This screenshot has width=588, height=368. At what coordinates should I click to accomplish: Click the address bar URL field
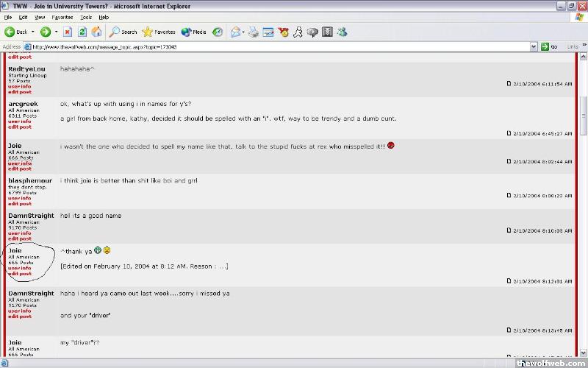pyautogui.click(x=279, y=46)
